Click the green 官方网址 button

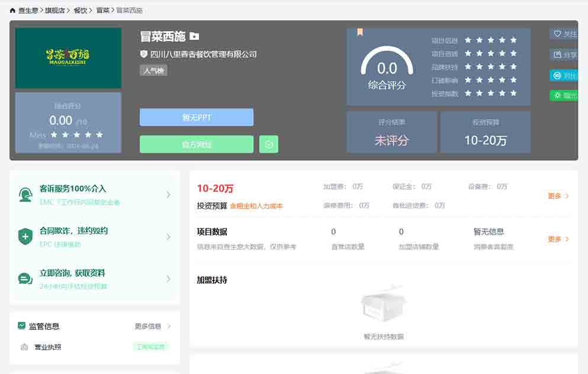tap(197, 144)
